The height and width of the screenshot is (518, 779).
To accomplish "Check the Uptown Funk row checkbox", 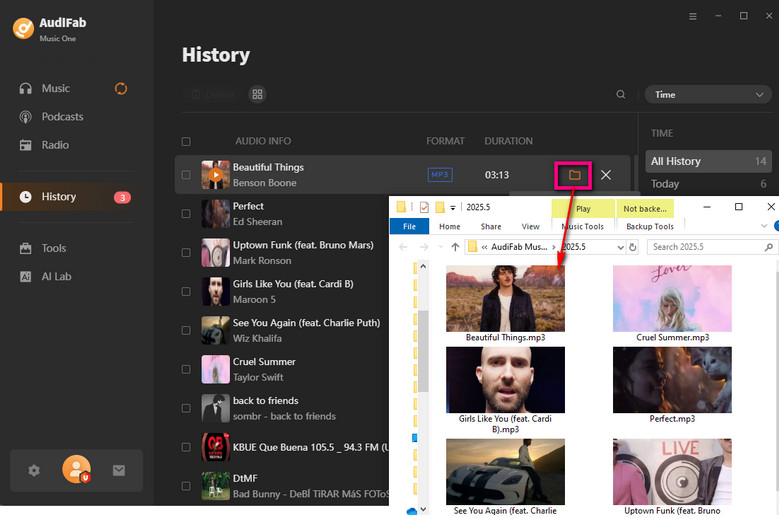I will 186,253.
